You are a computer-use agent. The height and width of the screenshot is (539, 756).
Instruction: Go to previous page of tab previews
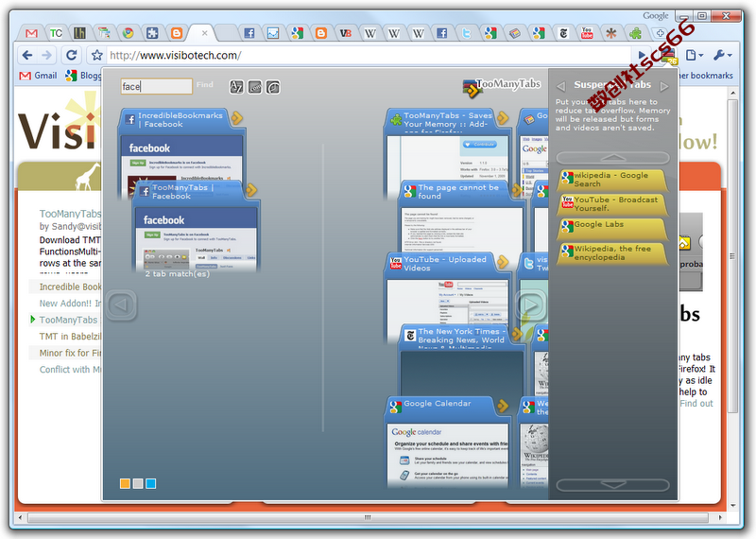click(x=121, y=304)
